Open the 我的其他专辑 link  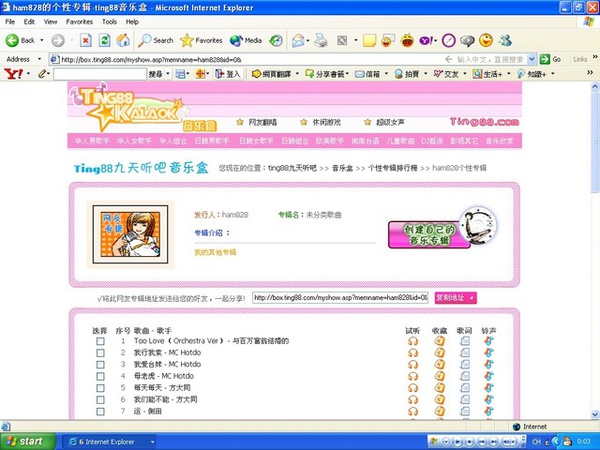(x=215, y=252)
